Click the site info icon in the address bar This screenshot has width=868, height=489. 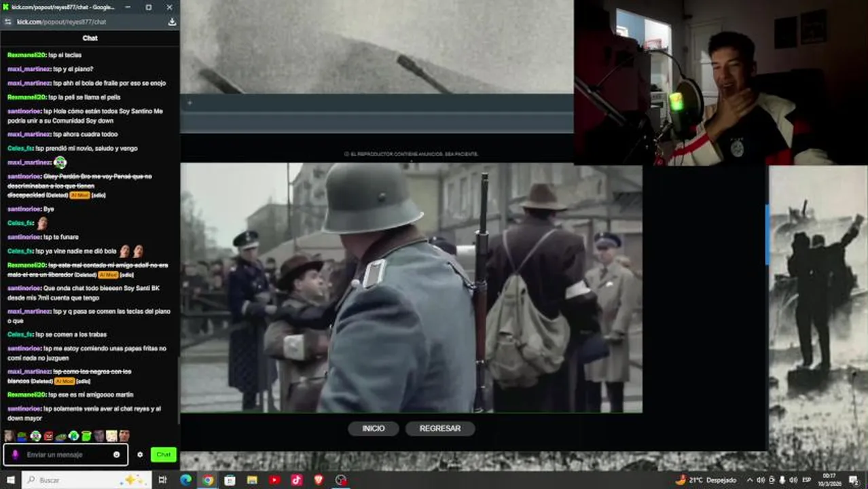8,22
